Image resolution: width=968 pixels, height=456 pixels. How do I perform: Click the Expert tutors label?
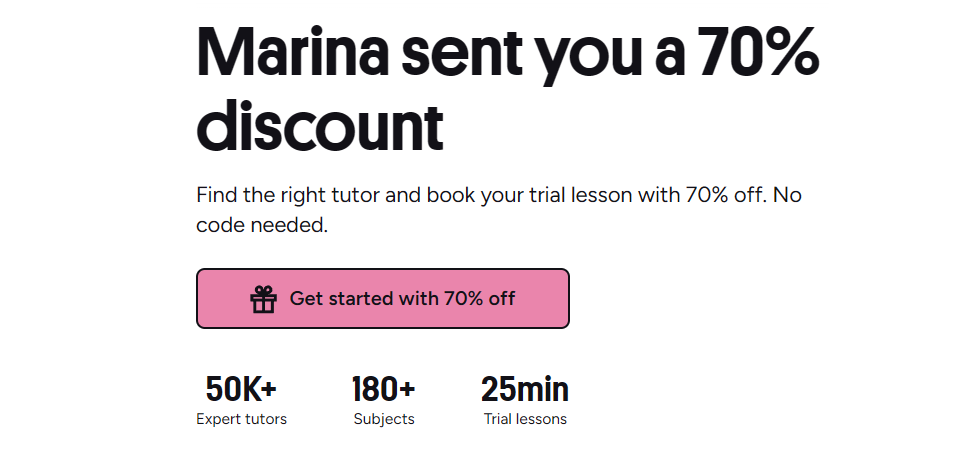(x=241, y=419)
